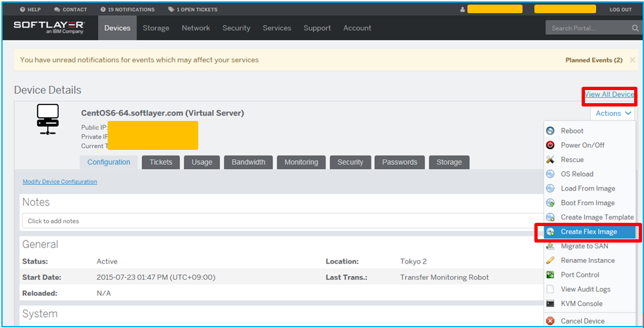
Task: Click the Load From Image icon
Action: point(550,188)
